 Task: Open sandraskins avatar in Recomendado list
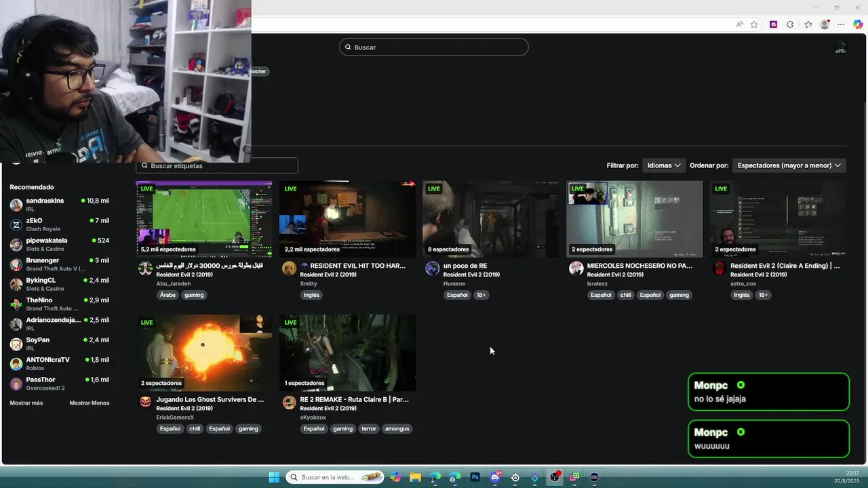(16, 205)
